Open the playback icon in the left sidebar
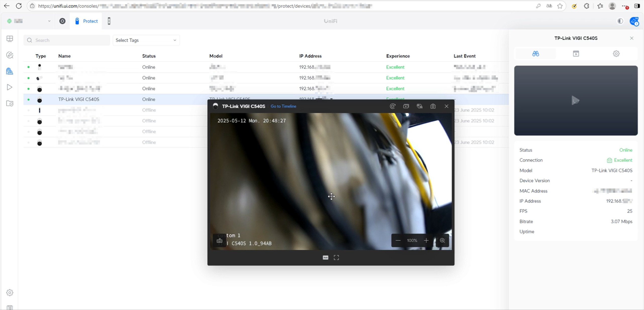The width and height of the screenshot is (644, 310). pyautogui.click(x=10, y=87)
